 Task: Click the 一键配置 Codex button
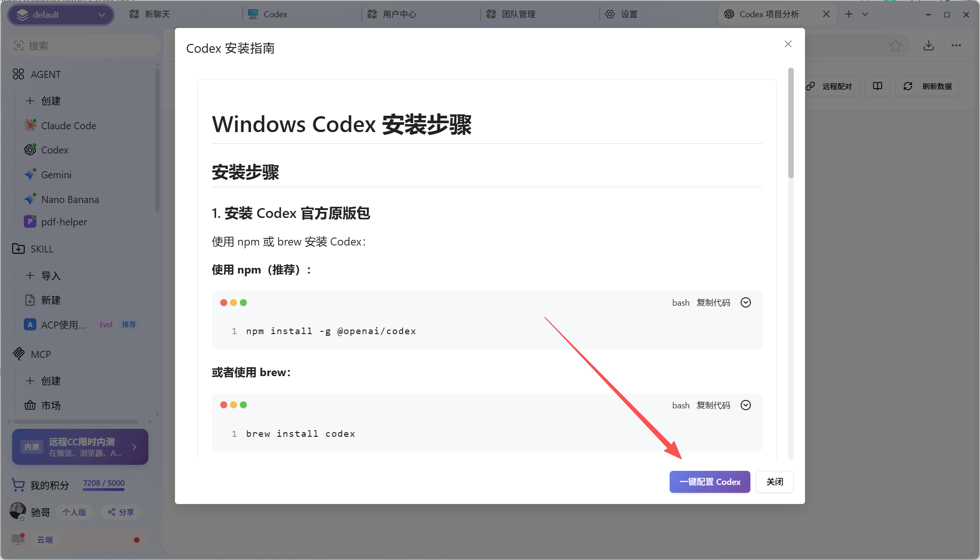(x=709, y=482)
